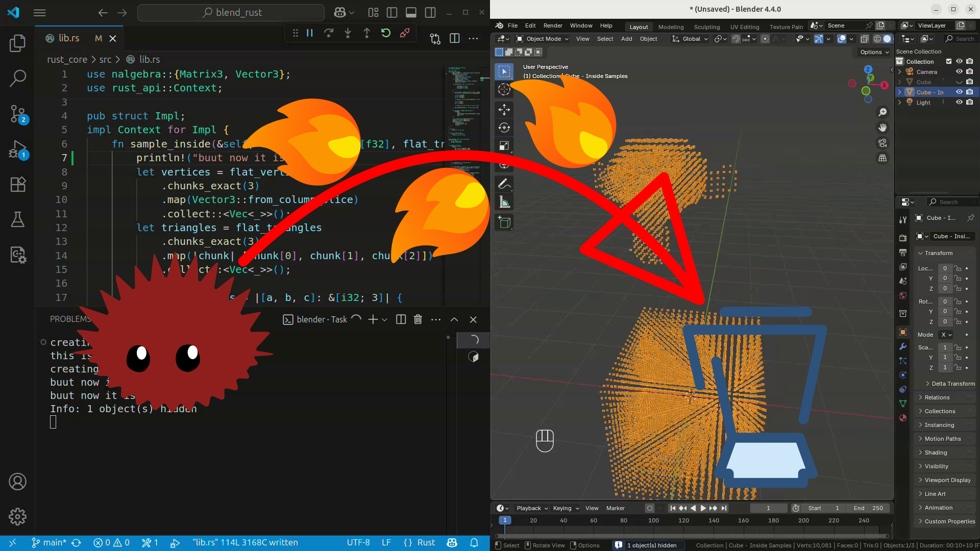Select Blender's Add Cube tool
This screenshot has width=980, height=551.
(x=504, y=222)
